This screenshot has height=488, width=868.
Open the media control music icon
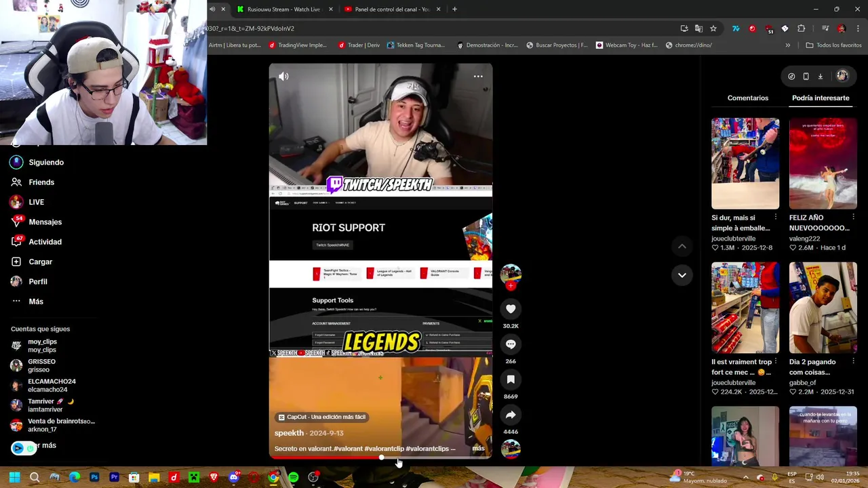tap(825, 28)
